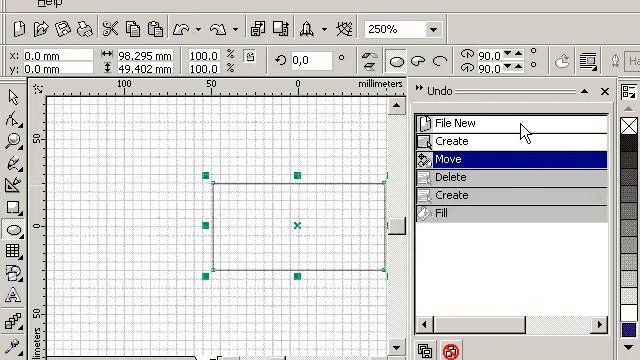Viewport: 640px width, 360px height.
Task: Click the clear undo list red icon
Action: pos(451,351)
